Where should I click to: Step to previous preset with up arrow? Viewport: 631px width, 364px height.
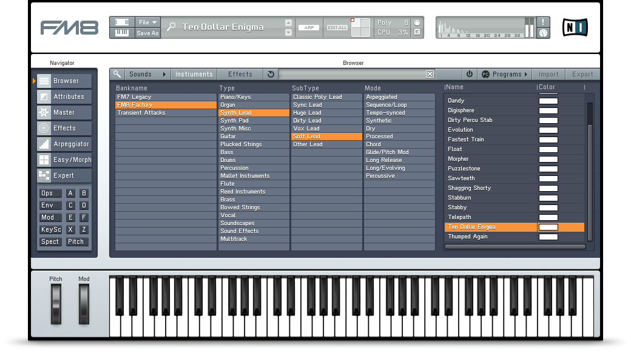[x=289, y=22]
